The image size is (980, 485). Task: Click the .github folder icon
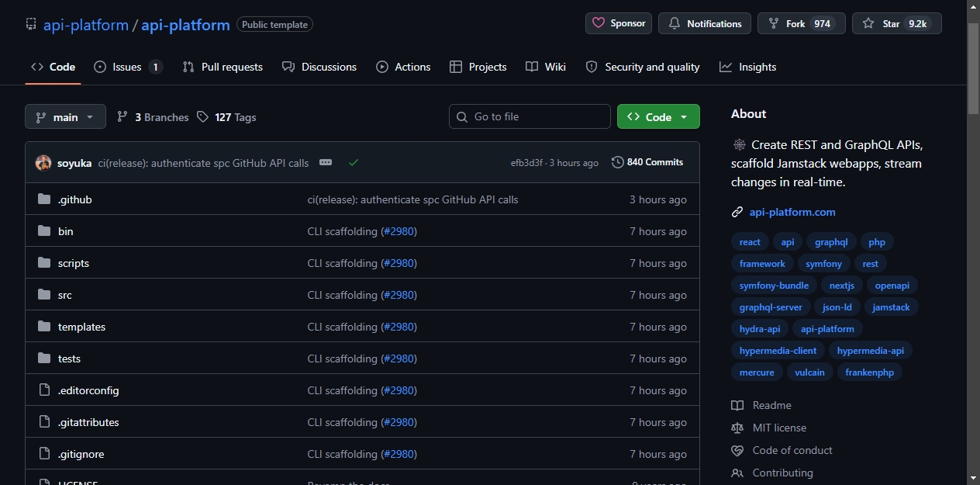tap(44, 199)
